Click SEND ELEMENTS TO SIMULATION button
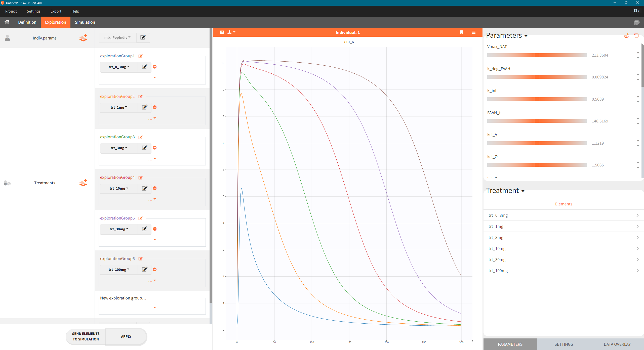 [x=86, y=336]
